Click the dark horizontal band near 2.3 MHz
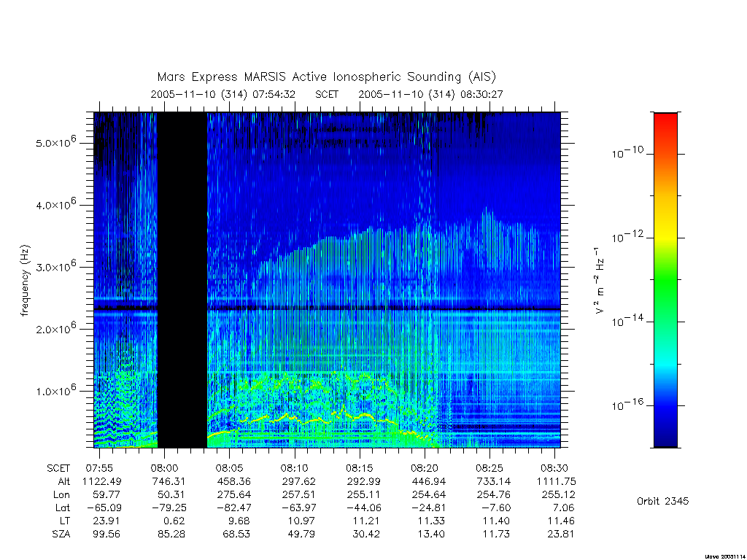This screenshot has width=747, height=560. (x=327, y=308)
